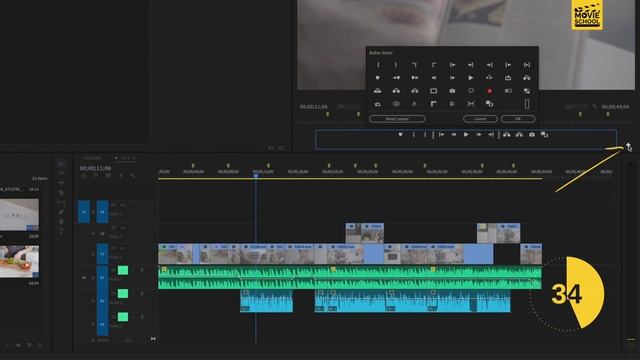
Task: Toggle track targeting for video track V1
Action: [102, 254]
